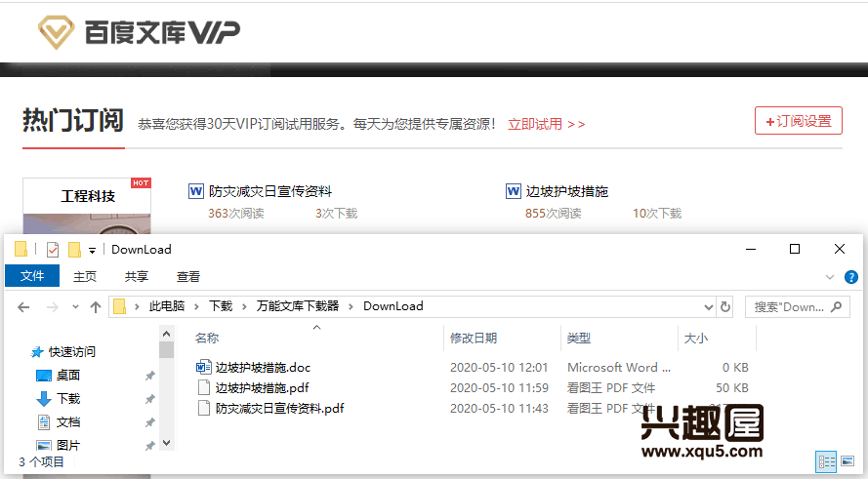Viewport: 868px width, 479px height.
Task: Click the file icon of 边坡护坡措施.pdf
Action: click(x=204, y=387)
